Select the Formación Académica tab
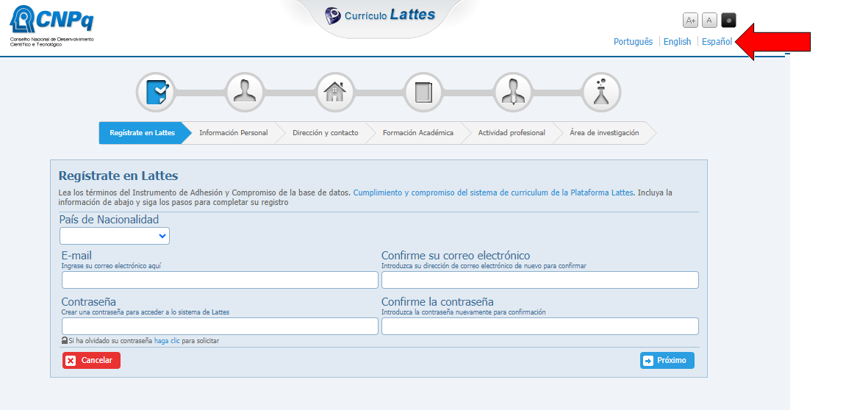The height and width of the screenshot is (410, 868). 417,133
